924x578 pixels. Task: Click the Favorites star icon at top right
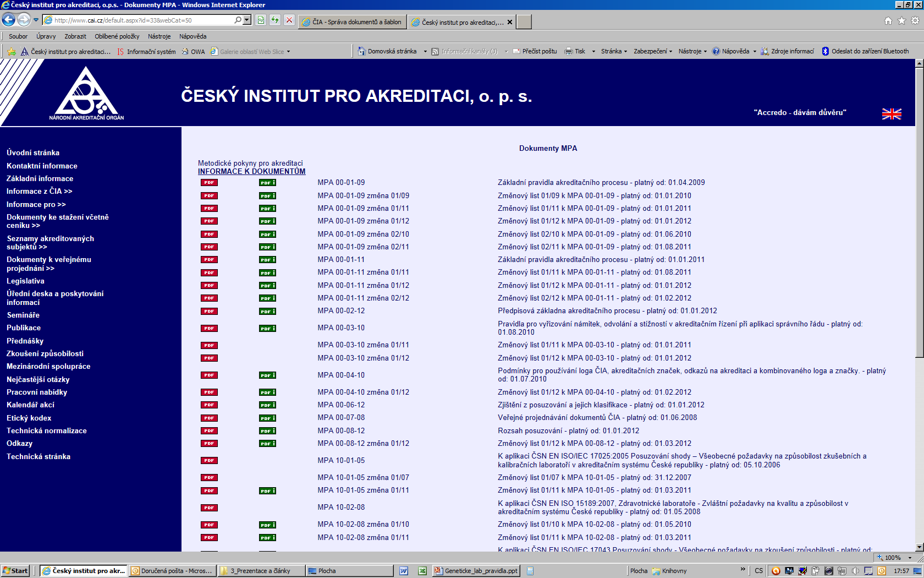pyautogui.click(x=901, y=20)
